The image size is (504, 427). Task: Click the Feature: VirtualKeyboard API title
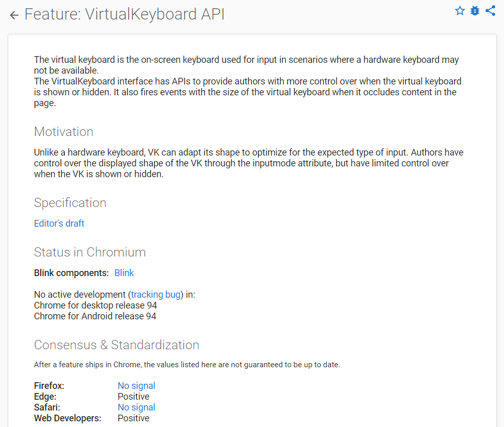[x=125, y=14]
